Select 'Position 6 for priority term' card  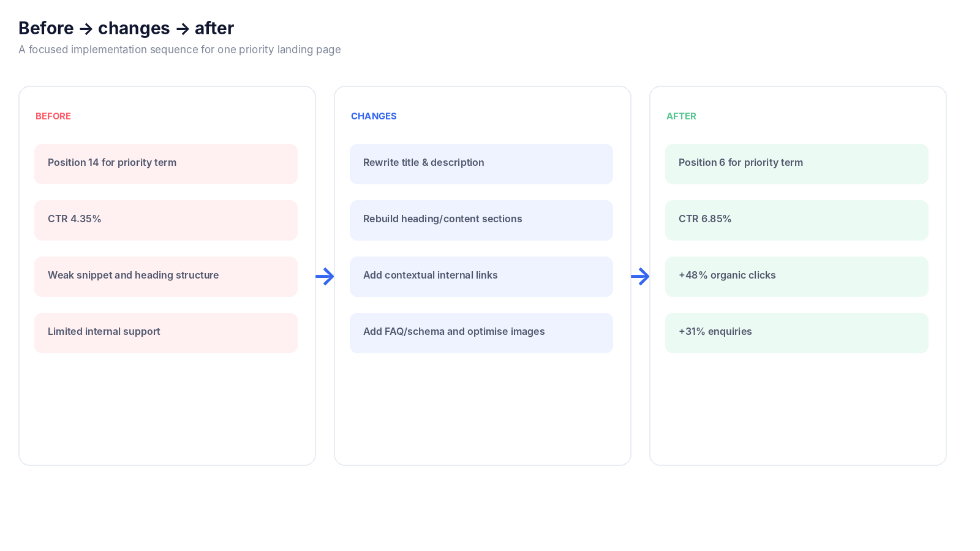[x=797, y=164]
